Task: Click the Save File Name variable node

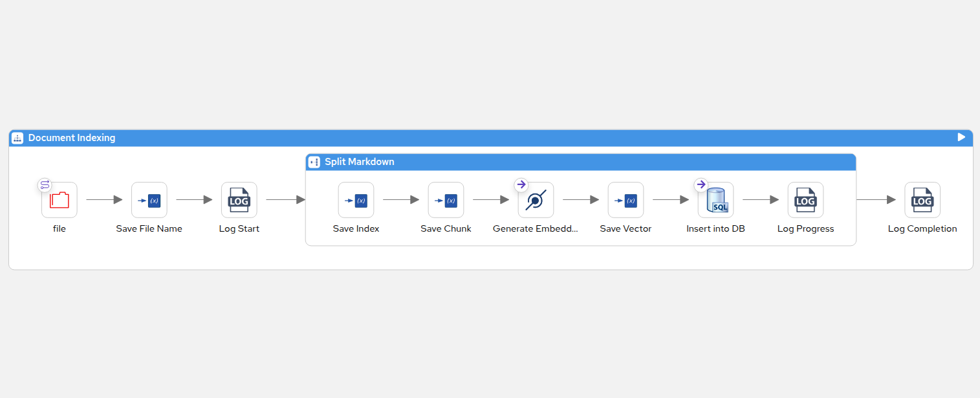Action: click(x=149, y=200)
